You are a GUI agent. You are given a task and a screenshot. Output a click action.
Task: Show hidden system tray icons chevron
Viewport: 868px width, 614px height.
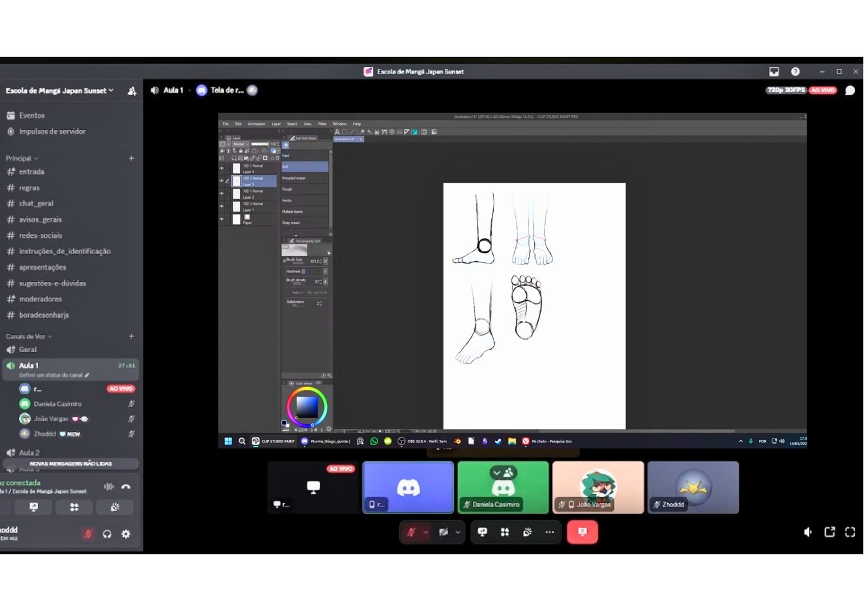click(741, 441)
